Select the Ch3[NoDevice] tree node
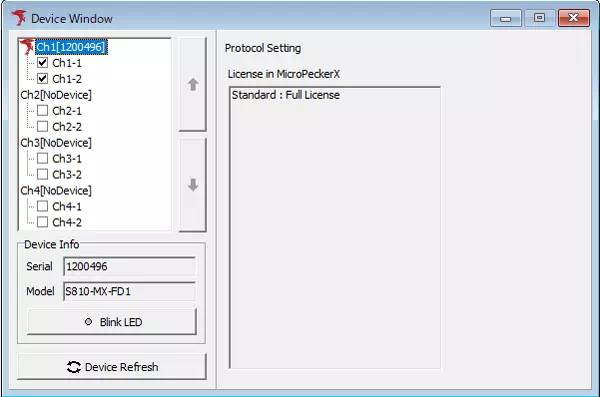The height and width of the screenshot is (397, 600). click(56, 143)
